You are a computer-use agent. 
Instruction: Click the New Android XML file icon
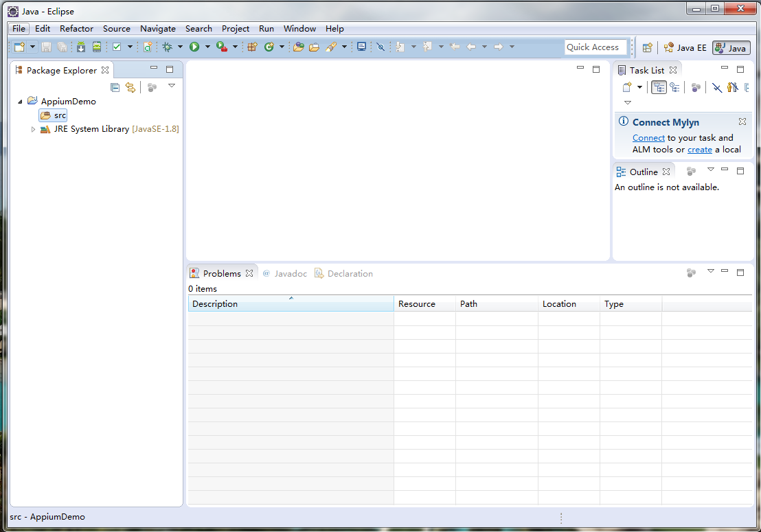(x=148, y=47)
